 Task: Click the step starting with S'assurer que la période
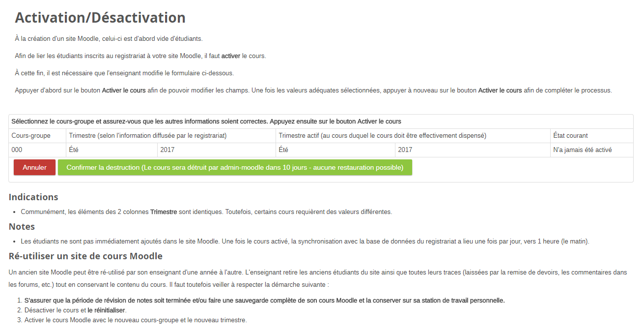[264, 301]
